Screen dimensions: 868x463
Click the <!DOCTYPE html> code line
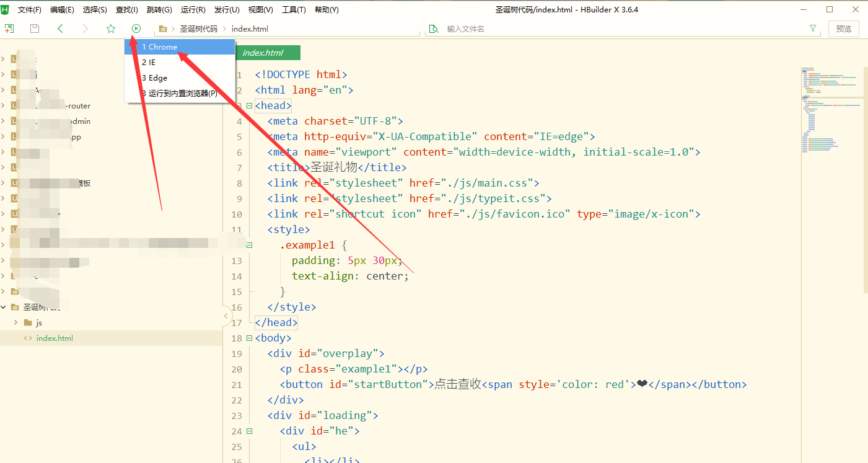click(301, 74)
